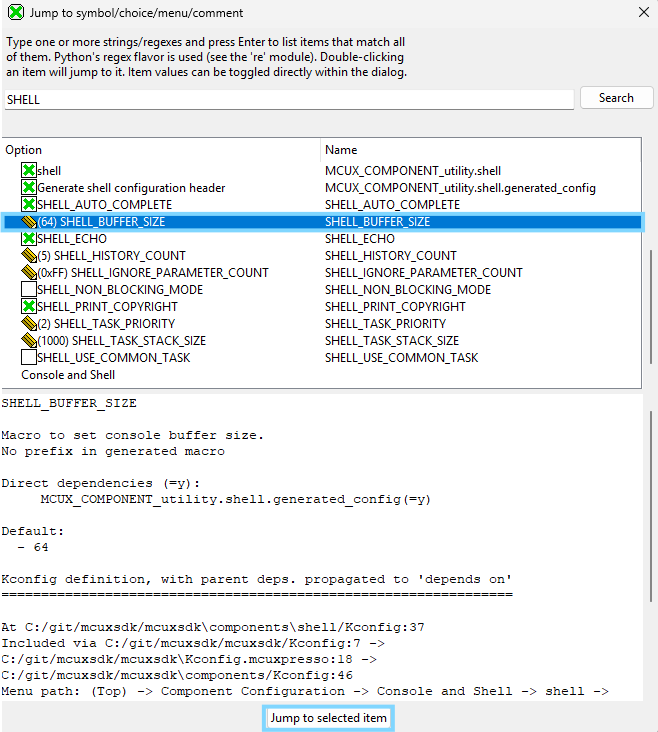
Task: Enable the SHELL_USE_COMMON_TASK checkbox
Action: click(x=29, y=358)
